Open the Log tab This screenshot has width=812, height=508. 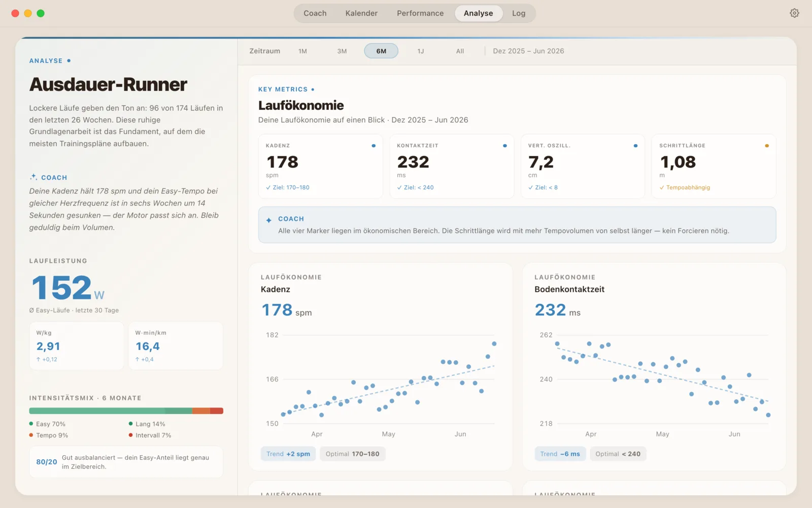(519, 13)
